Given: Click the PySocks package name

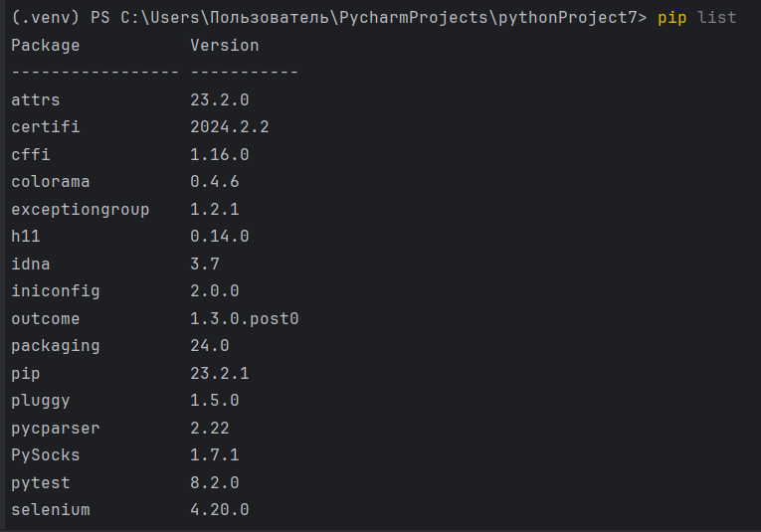Looking at the screenshot, I should tap(46, 455).
